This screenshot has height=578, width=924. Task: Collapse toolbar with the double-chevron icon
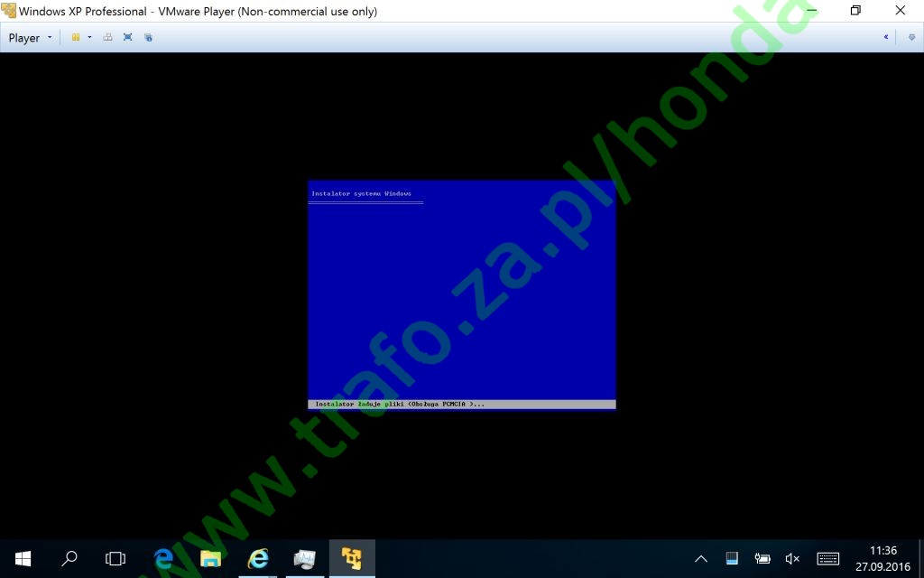[886, 37]
